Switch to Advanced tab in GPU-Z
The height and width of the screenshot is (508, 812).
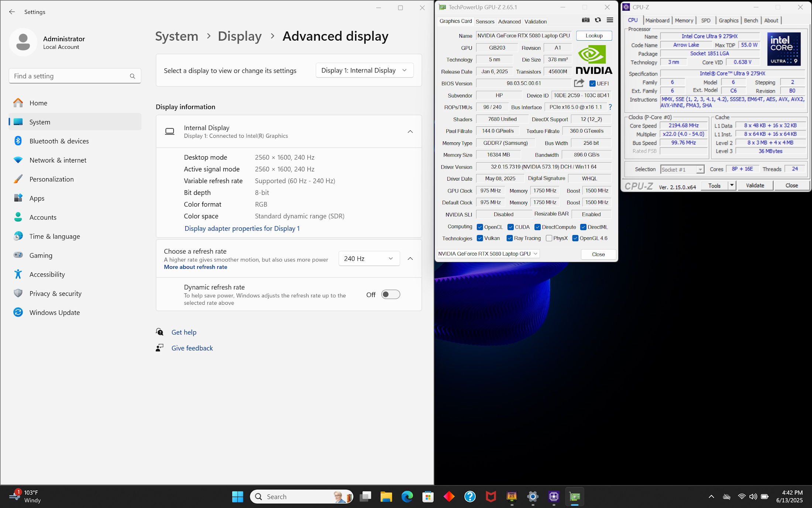pyautogui.click(x=509, y=21)
